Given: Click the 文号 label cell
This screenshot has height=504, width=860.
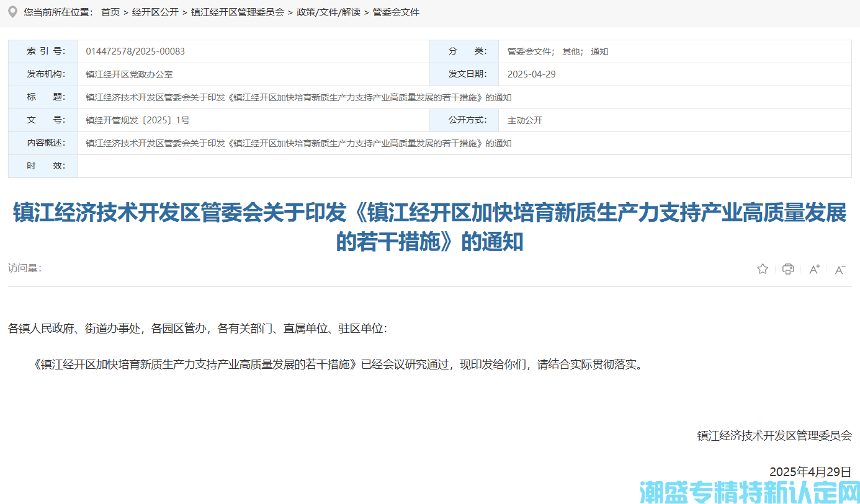Looking at the screenshot, I should tap(43, 120).
